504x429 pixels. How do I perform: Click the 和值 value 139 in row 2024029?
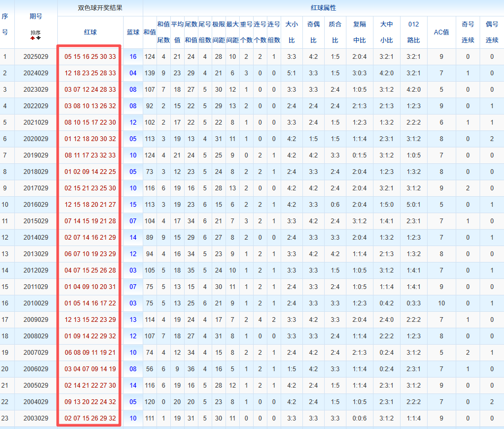(x=150, y=73)
